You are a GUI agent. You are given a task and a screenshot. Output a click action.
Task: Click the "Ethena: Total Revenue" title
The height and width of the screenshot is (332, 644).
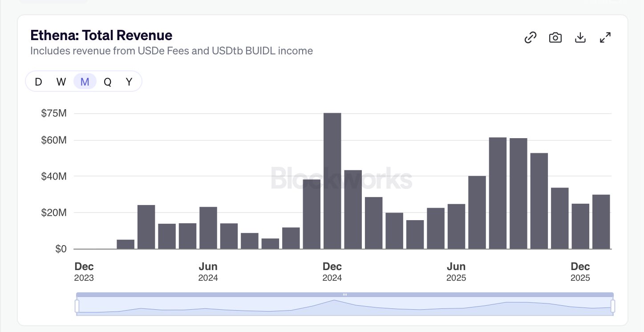pos(101,35)
